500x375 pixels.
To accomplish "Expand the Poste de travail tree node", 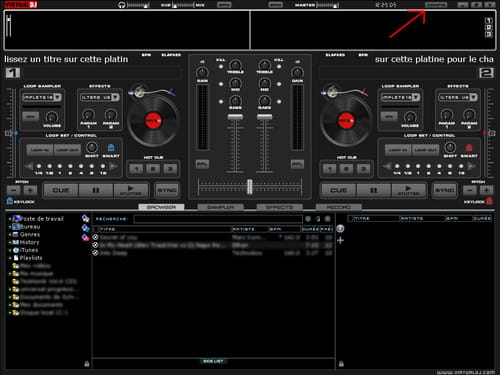I will coord(10,219).
